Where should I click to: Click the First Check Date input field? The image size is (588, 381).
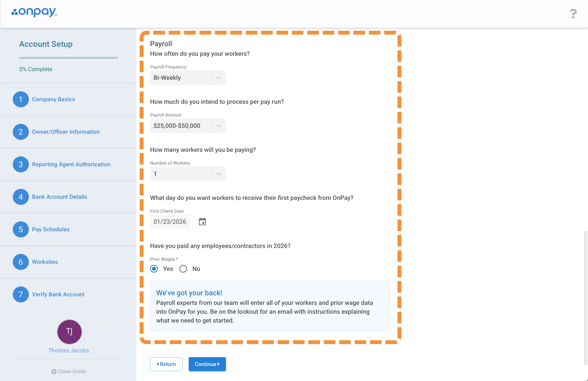pos(170,222)
